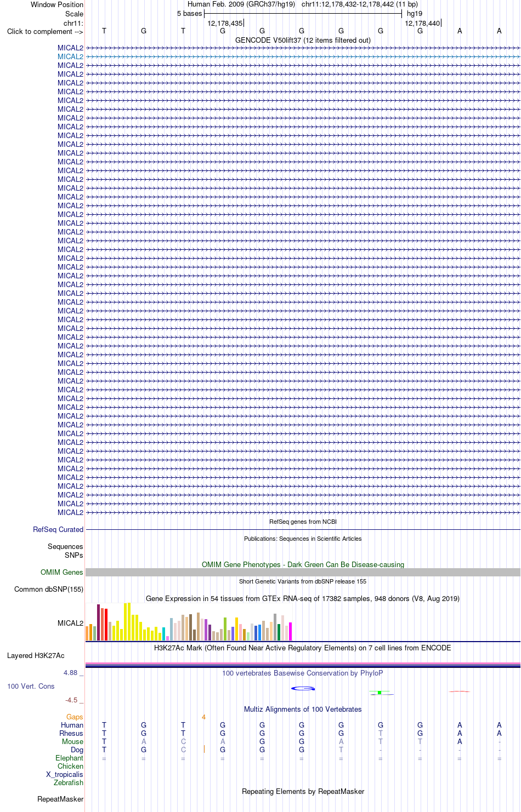Select the 'Elephant' alignment row label

(69, 758)
